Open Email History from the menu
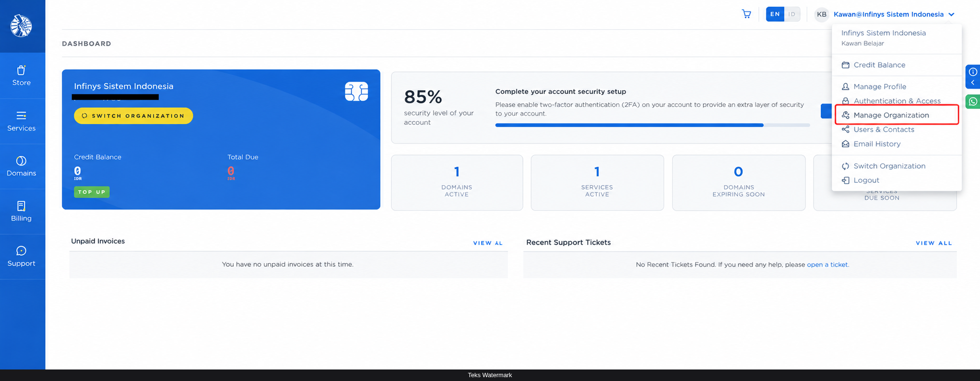The image size is (980, 381). 877,144
